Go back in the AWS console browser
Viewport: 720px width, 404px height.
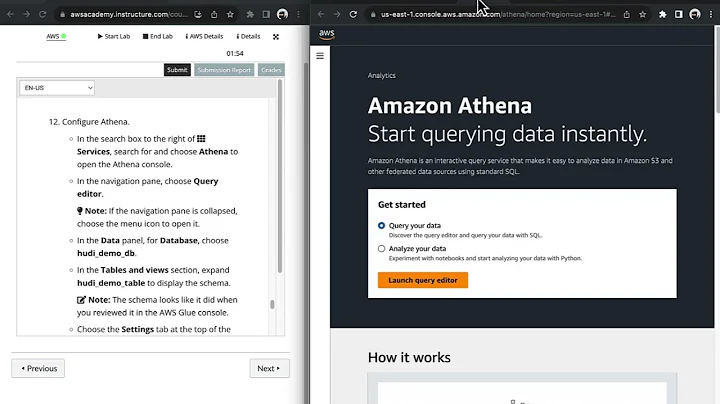(x=321, y=15)
